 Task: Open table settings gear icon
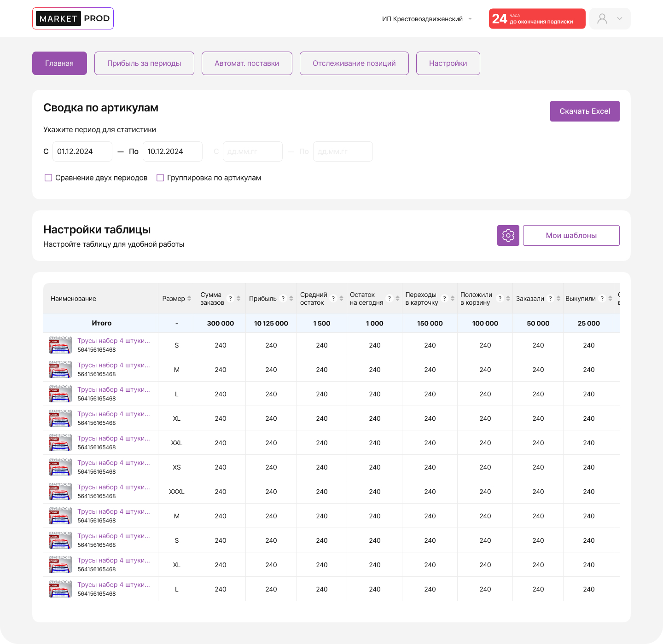pos(508,235)
